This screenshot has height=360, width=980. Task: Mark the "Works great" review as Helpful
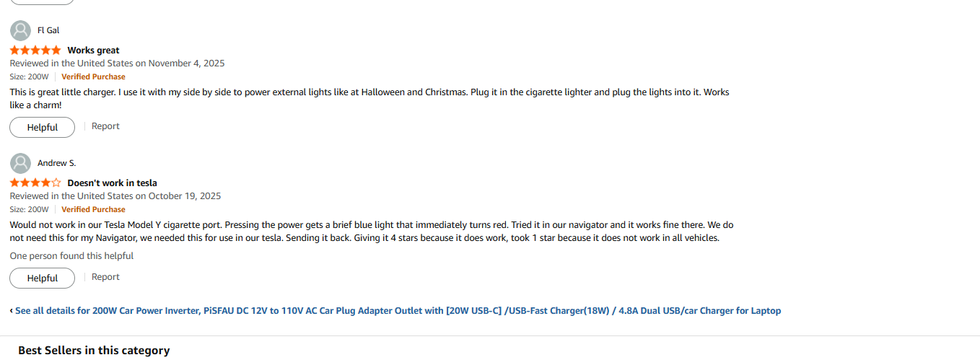tap(42, 128)
